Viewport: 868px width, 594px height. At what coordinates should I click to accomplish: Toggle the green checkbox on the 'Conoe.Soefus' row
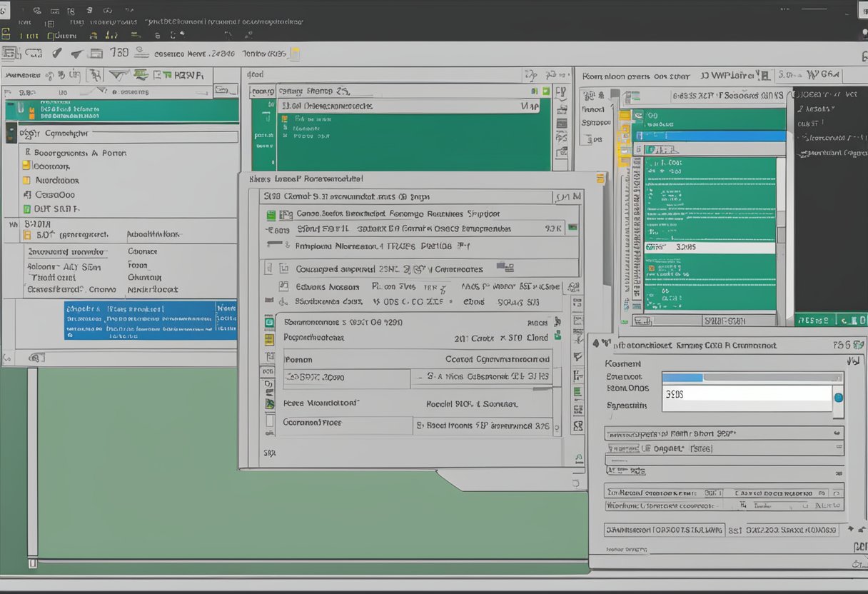pos(271,214)
